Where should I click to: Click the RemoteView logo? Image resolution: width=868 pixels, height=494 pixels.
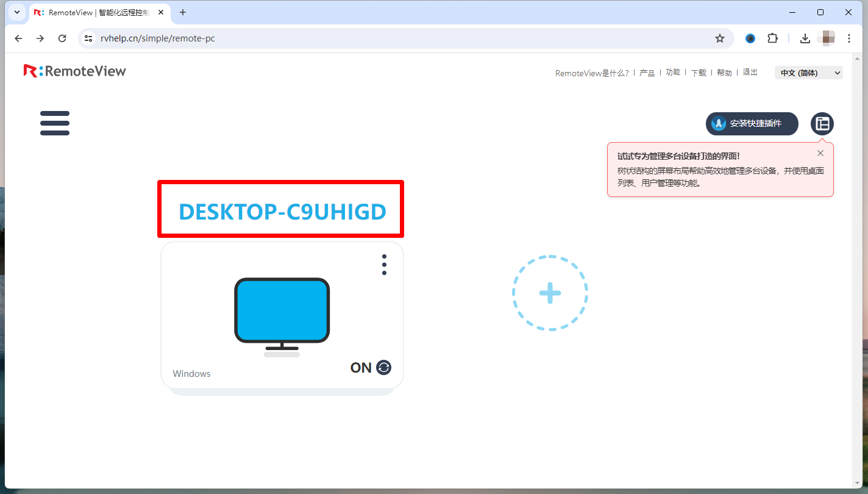click(75, 71)
